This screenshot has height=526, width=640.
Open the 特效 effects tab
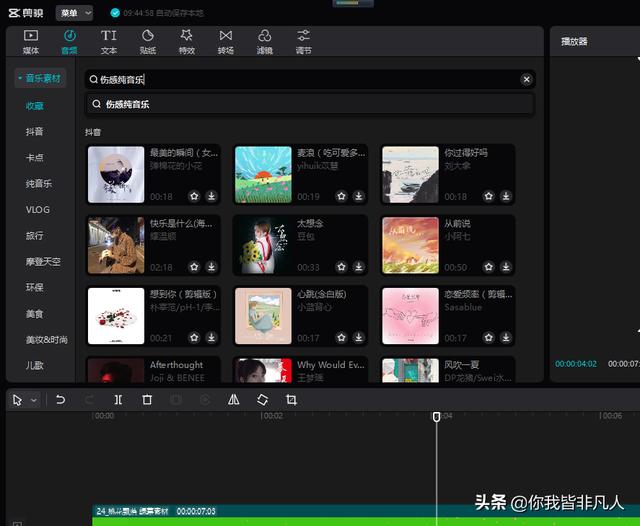[187, 42]
